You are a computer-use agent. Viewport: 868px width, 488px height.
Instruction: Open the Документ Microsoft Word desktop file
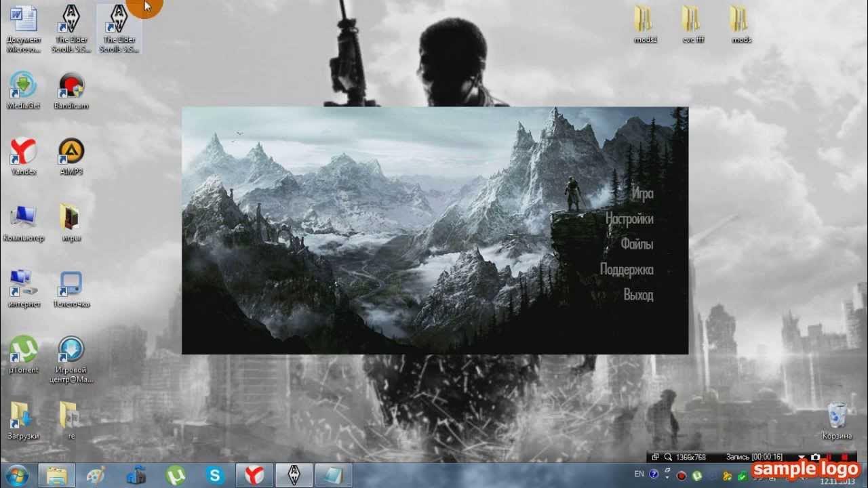(24, 28)
